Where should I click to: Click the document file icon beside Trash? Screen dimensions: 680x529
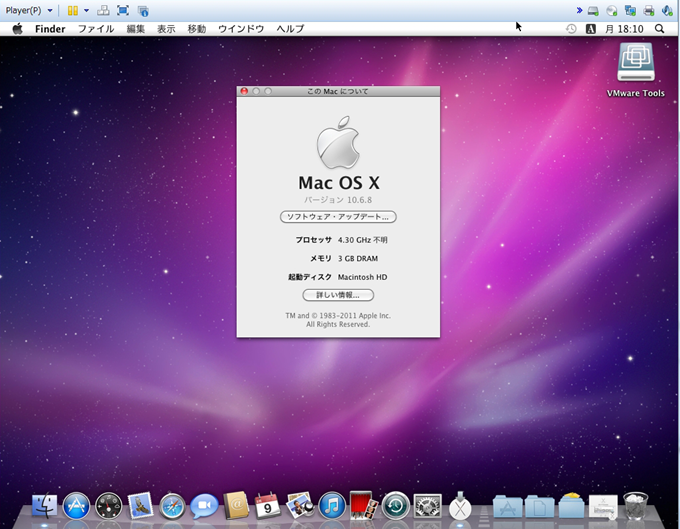[603, 506]
